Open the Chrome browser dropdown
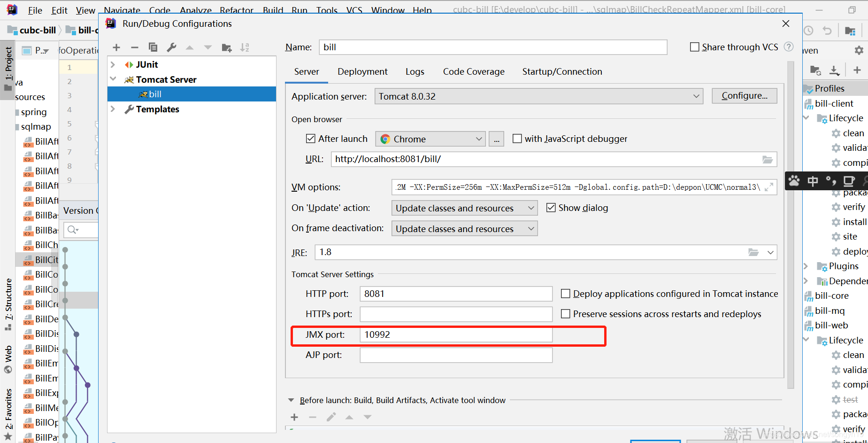 tap(430, 139)
